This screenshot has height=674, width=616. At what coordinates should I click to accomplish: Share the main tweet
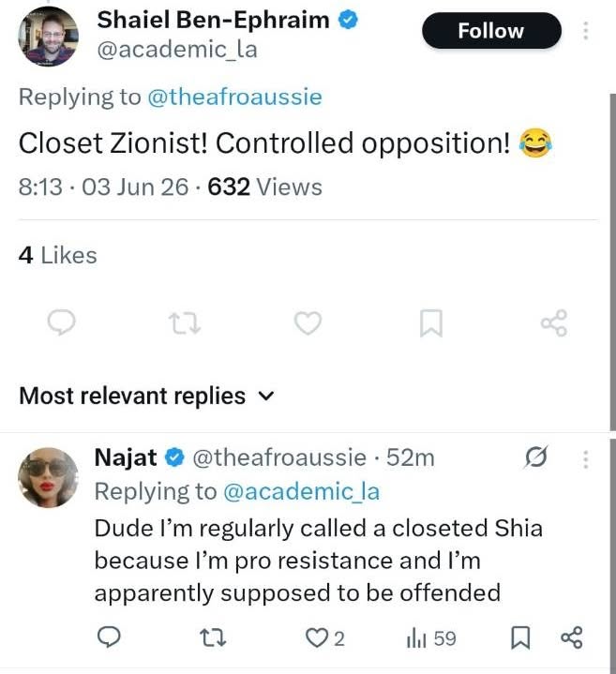tap(554, 322)
